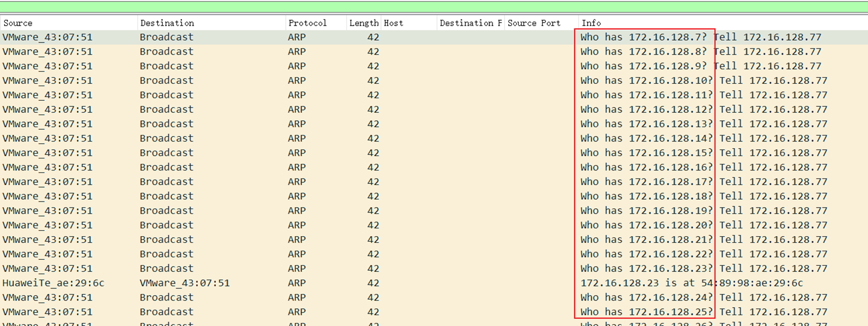
Task: Click the Info column header
Action: tap(591, 23)
